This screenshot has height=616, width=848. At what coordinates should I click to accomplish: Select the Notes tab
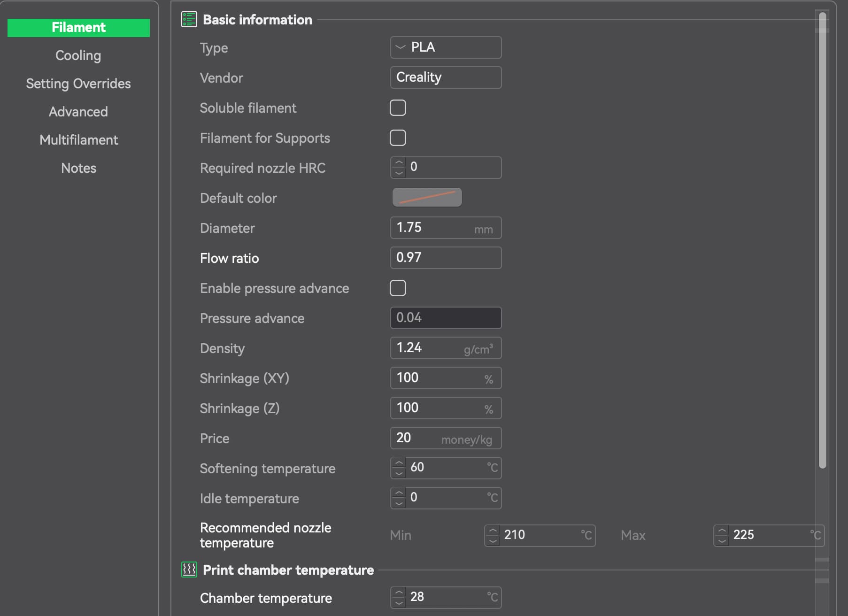tap(78, 168)
